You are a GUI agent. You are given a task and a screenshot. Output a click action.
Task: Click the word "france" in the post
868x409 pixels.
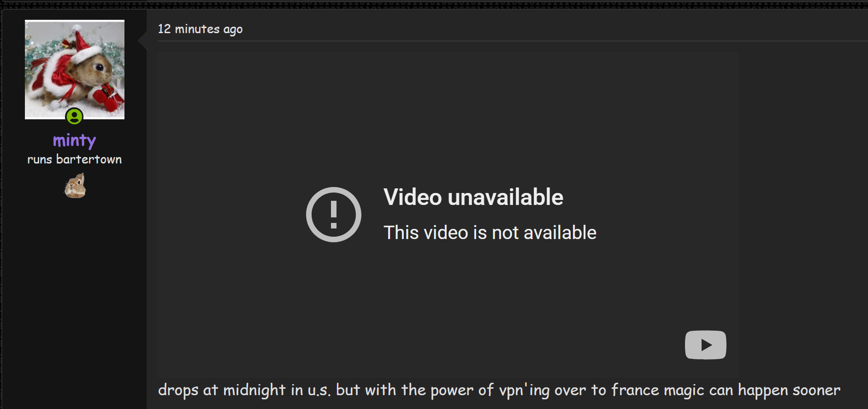click(635, 390)
